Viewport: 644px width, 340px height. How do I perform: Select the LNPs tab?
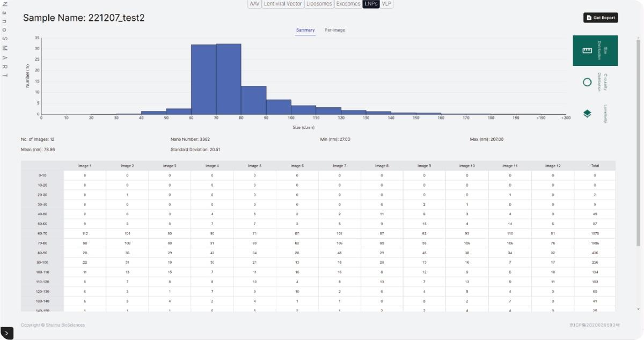point(371,4)
